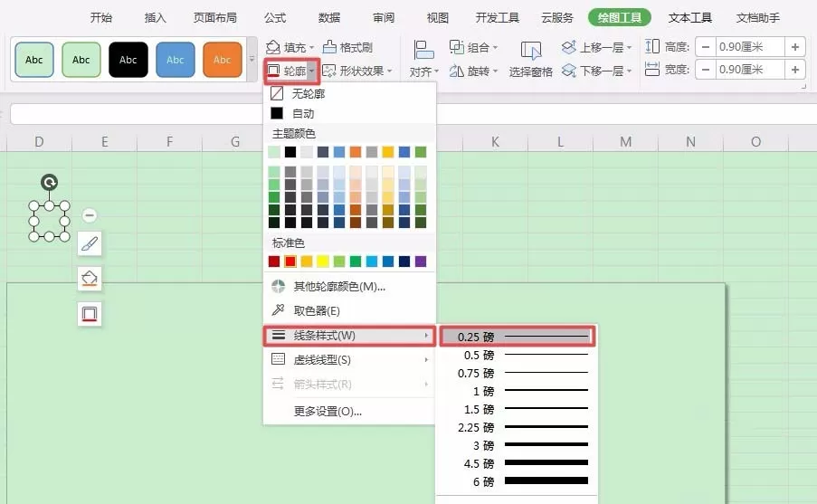Switch to the 审阅 (Review) tab
Viewport: 817px width, 504px height.
(x=384, y=18)
